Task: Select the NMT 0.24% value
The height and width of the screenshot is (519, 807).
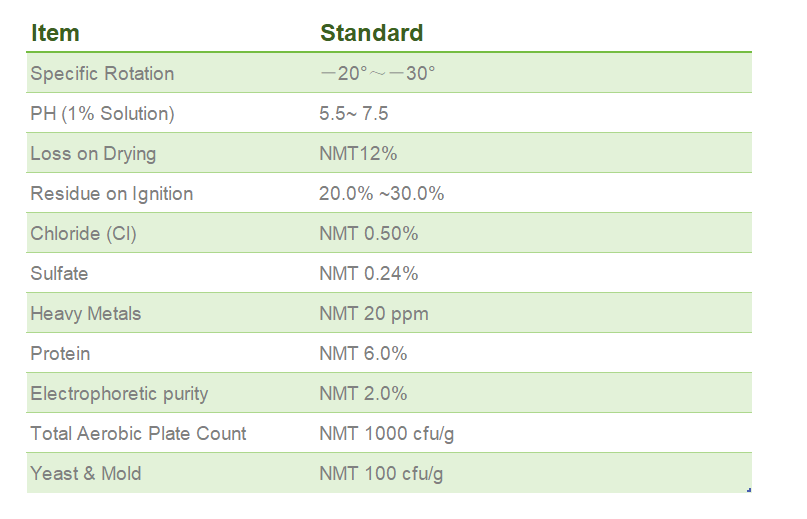Action: click(369, 274)
